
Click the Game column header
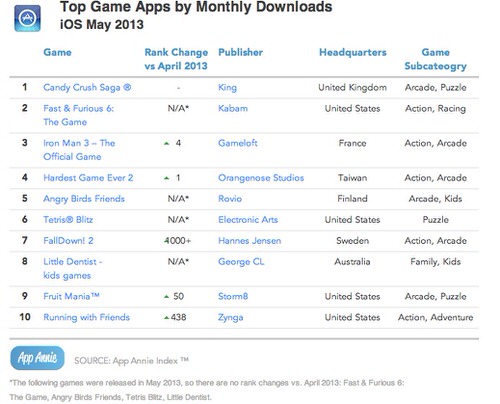point(57,52)
